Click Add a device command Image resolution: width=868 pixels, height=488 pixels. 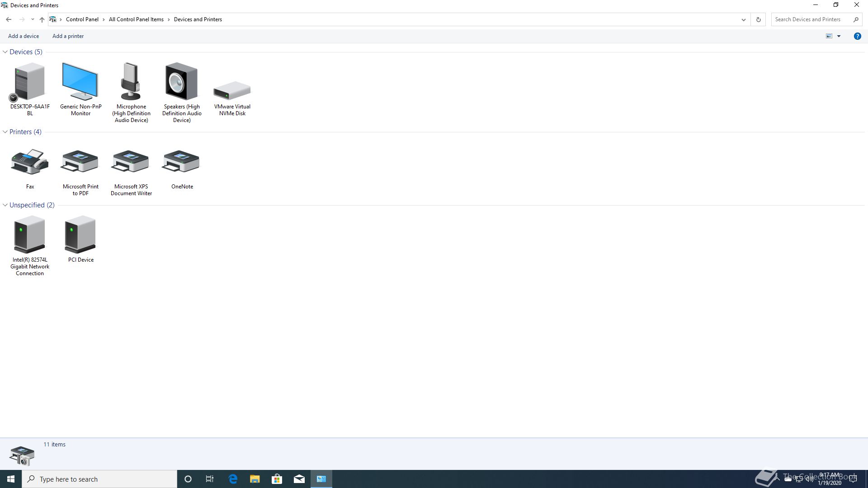pyautogui.click(x=24, y=36)
